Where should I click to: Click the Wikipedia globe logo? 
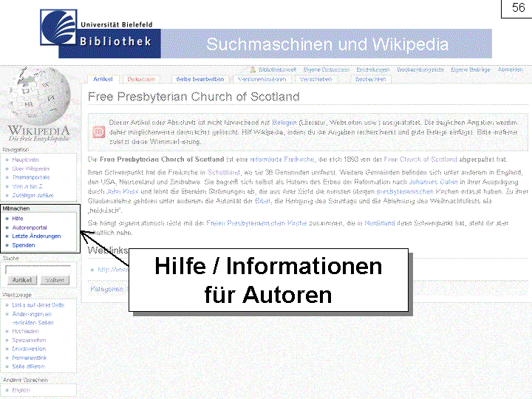(40, 98)
